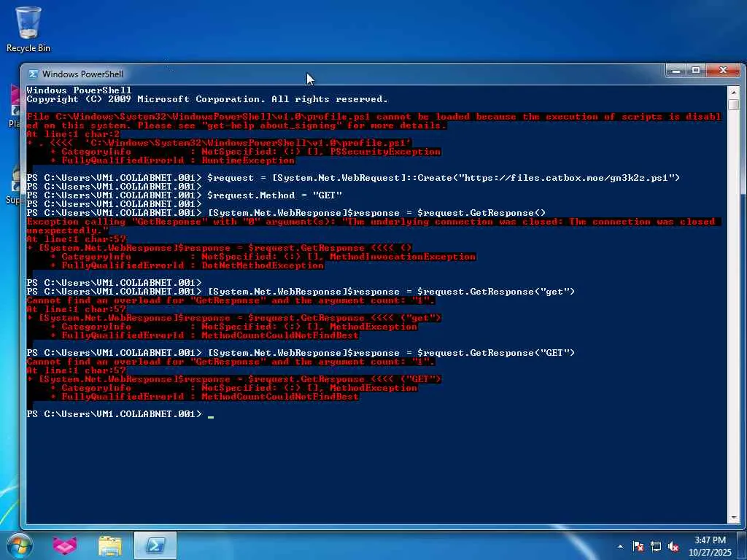Viewport: 747px width, 560px height.
Task: Click the Windows PowerShell title text
Action: pos(82,74)
